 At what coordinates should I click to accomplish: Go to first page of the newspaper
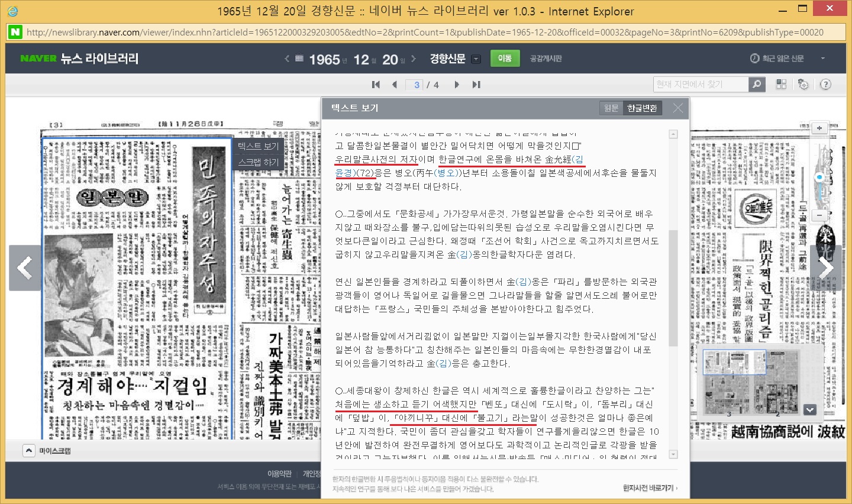coord(376,85)
